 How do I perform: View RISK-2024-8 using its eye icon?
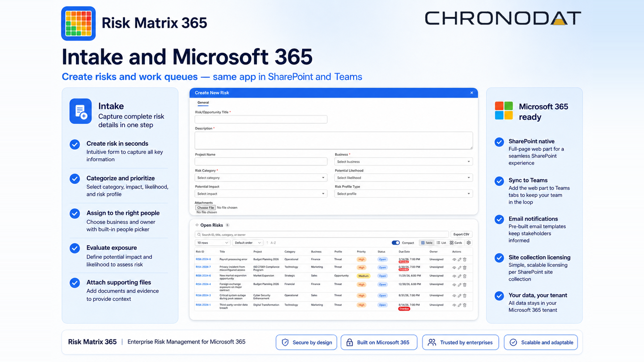coord(454,259)
